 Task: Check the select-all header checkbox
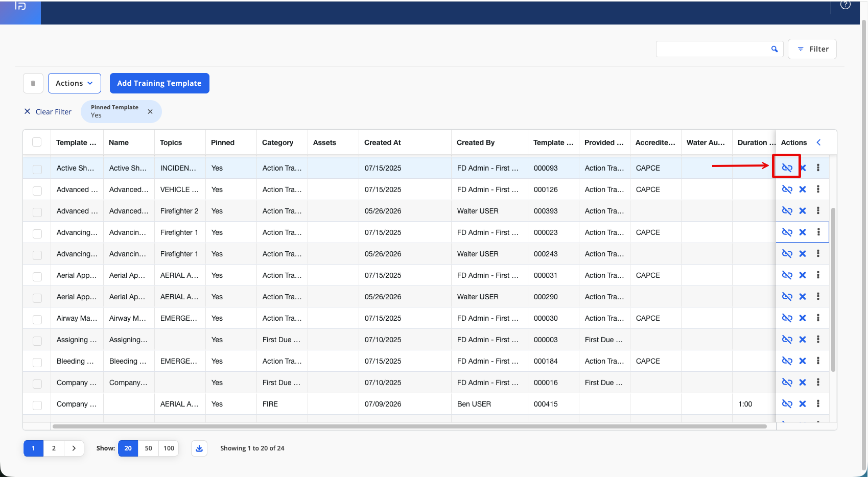coord(37,142)
